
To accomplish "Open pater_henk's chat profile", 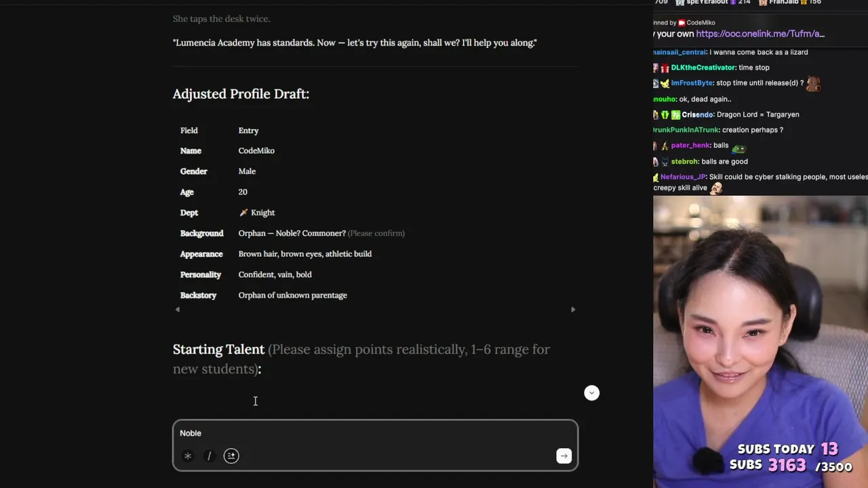I will (x=690, y=146).
